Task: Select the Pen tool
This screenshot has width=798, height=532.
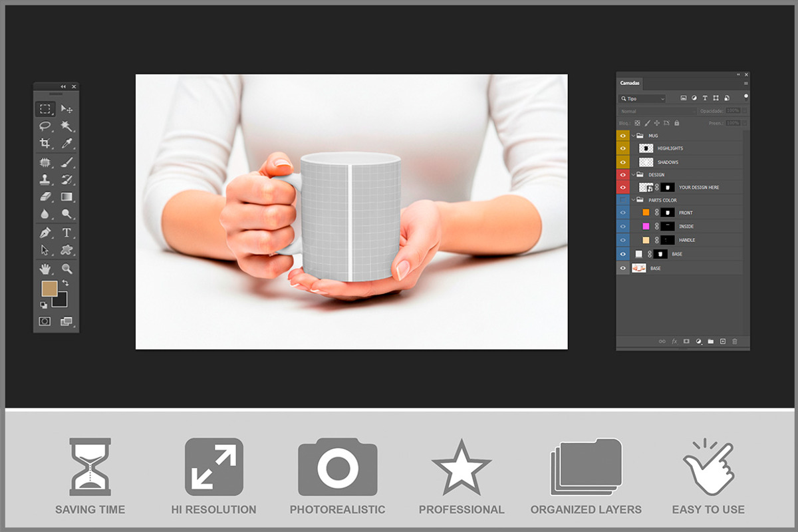Action: [x=45, y=233]
